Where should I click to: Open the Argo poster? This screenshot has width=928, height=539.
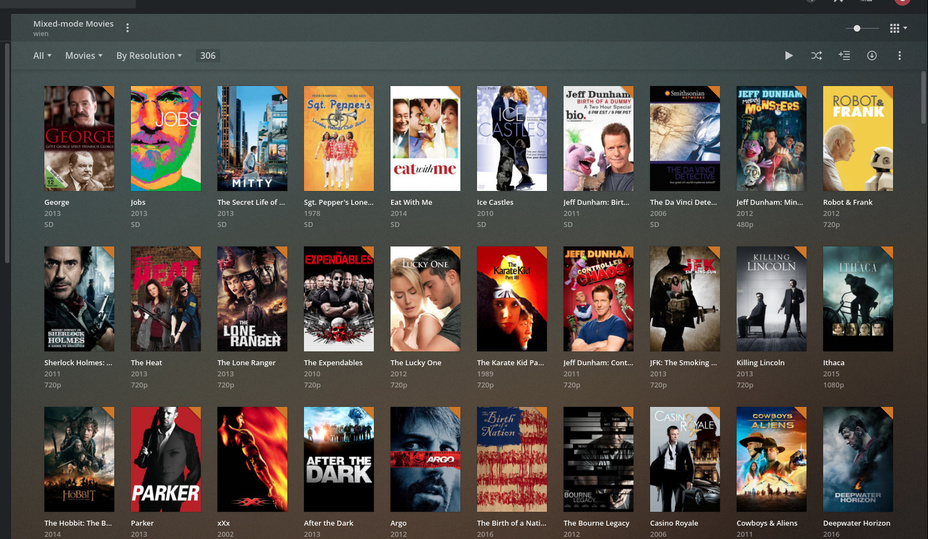point(425,459)
